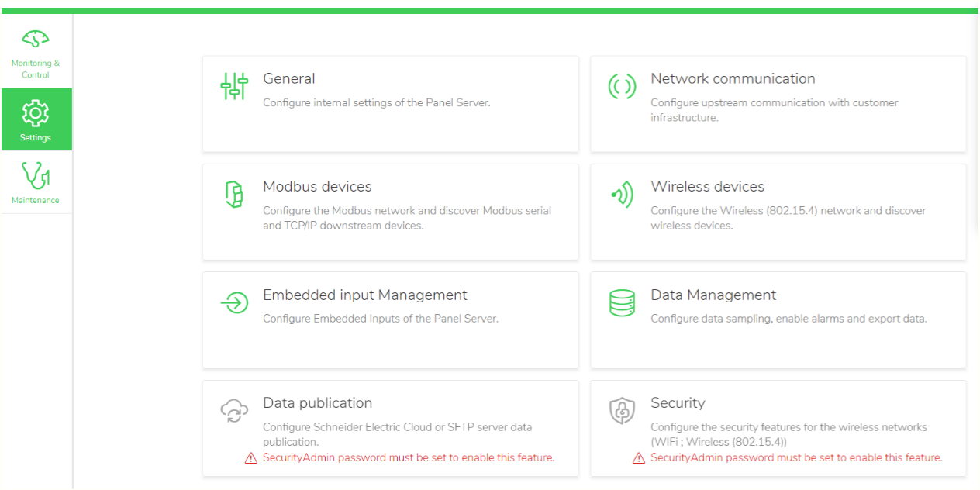Click the Wireless (802.15.4) network description
The width and height of the screenshot is (980, 490).
point(788,218)
